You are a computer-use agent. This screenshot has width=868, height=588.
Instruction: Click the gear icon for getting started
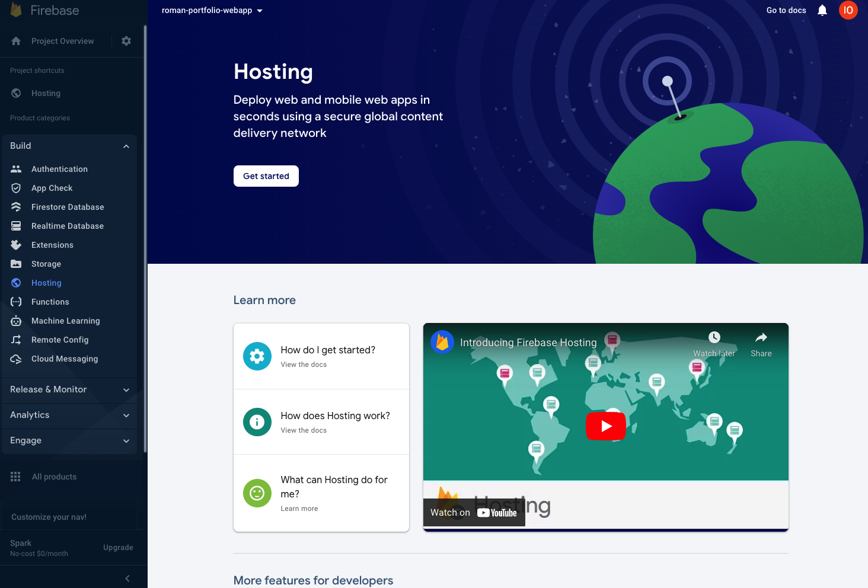(257, 356)
